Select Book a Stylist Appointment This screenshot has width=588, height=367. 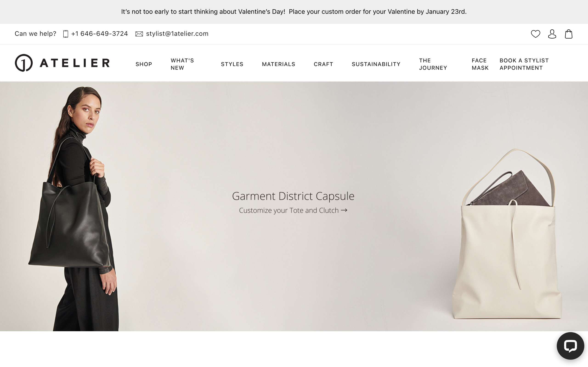click(524, 64)
